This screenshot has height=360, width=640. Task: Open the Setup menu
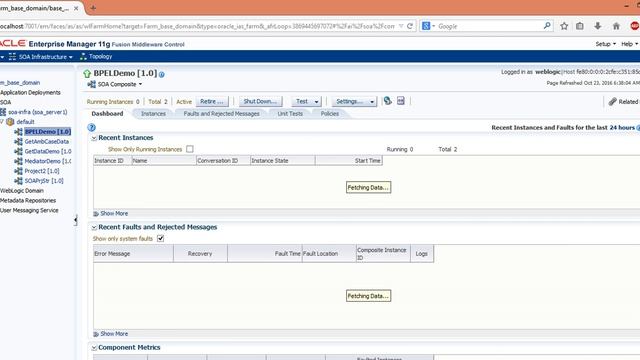pyautogui.click(x=605, y=44)
